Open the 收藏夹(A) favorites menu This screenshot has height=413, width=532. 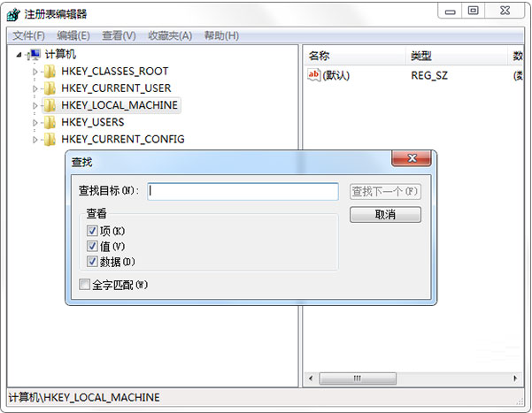[x=169, y=35]
